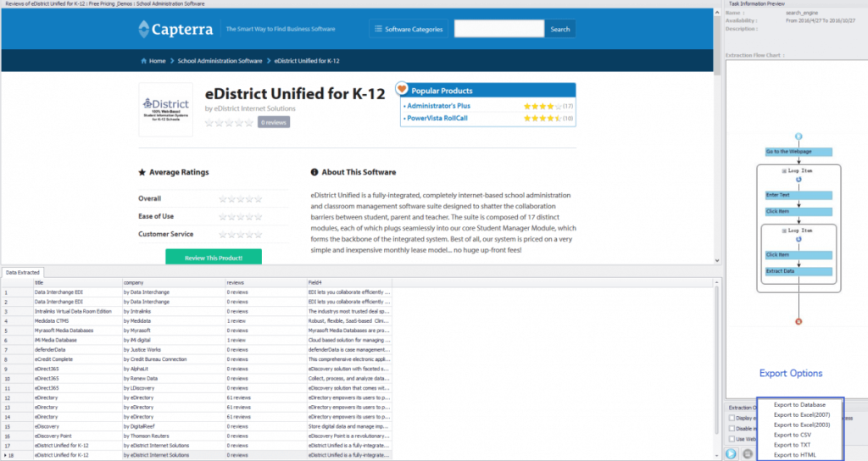
Task: Click the 'title' column header
Action: coord(77,282)
